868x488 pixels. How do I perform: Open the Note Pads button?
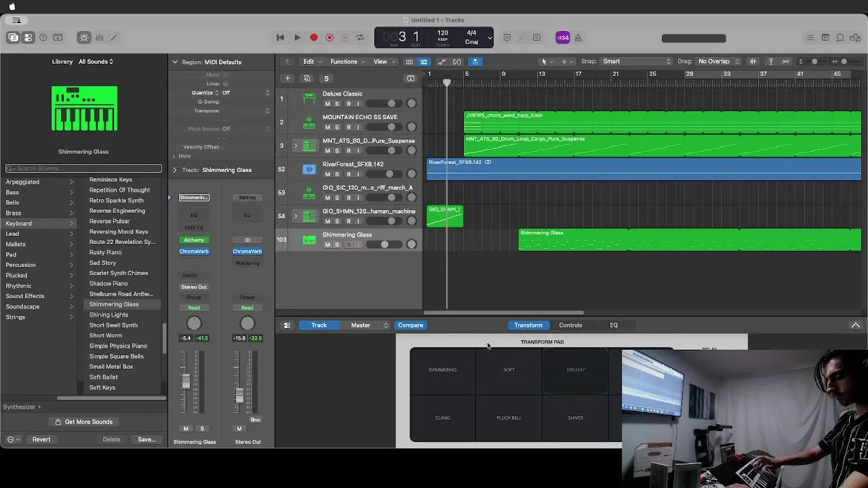point(825,38)
